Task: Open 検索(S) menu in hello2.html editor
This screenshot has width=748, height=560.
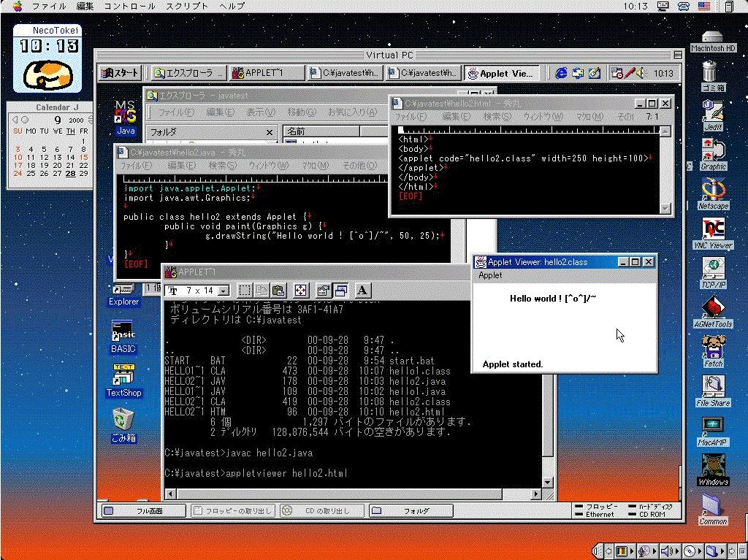Action: pos(497,116)
